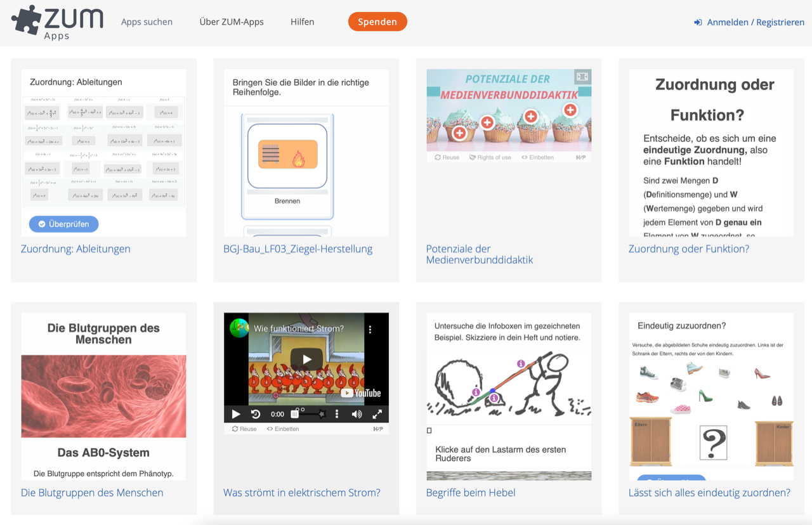Click the Überprüfen button in Ableitungen card

(63, 224)
